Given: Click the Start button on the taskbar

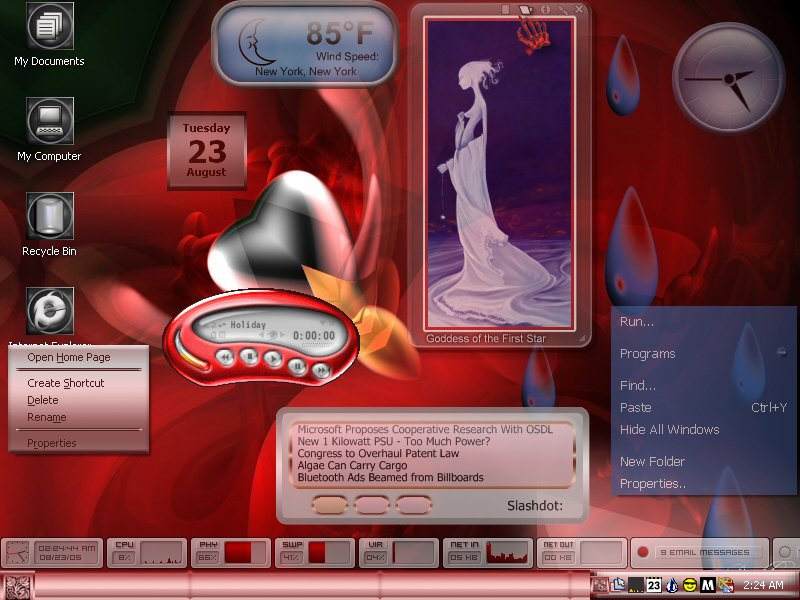Looking at the screenshot, I should click(18, 586).
